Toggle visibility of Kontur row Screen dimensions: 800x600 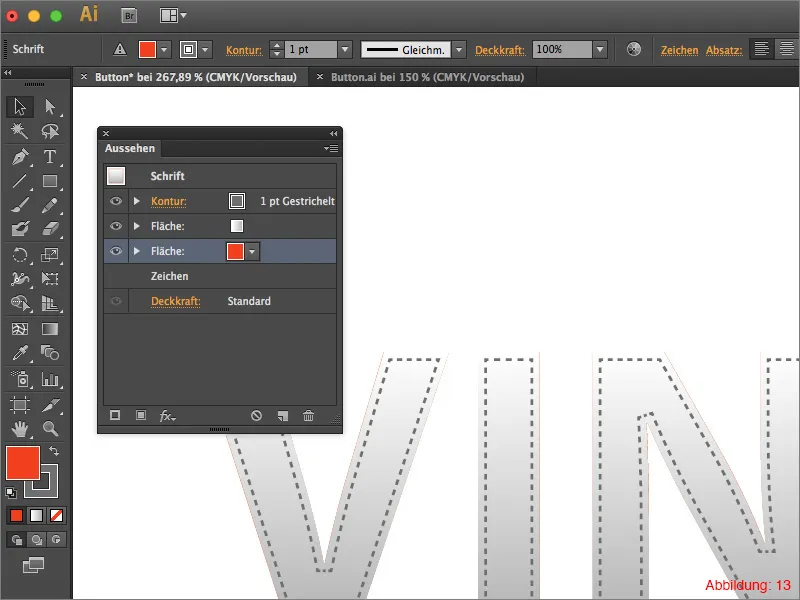point(116,201)
